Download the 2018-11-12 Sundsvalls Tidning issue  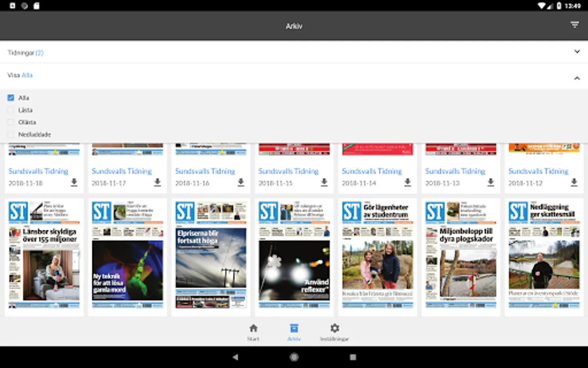pos(574,182)
